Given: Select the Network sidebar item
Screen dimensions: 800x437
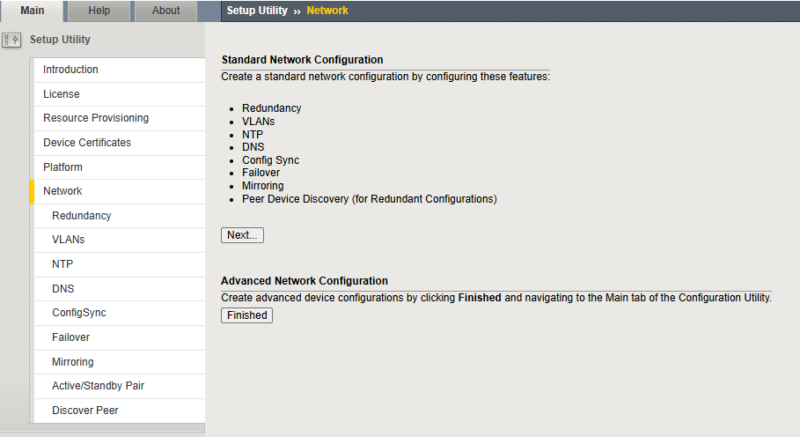Looking at the screenshot, I should (117, 191).
